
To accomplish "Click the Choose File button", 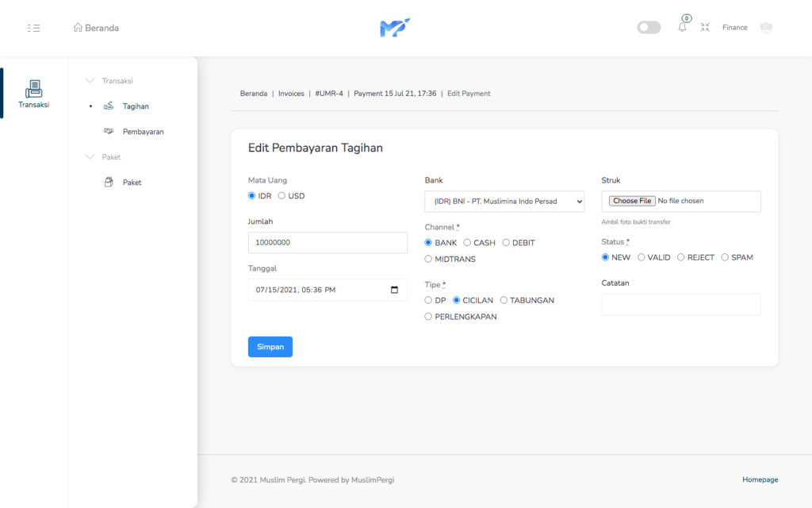I will coord(632,201).
